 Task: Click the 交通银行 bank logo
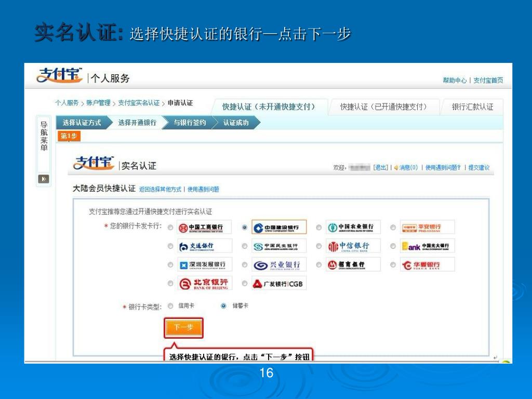point(204,246)
